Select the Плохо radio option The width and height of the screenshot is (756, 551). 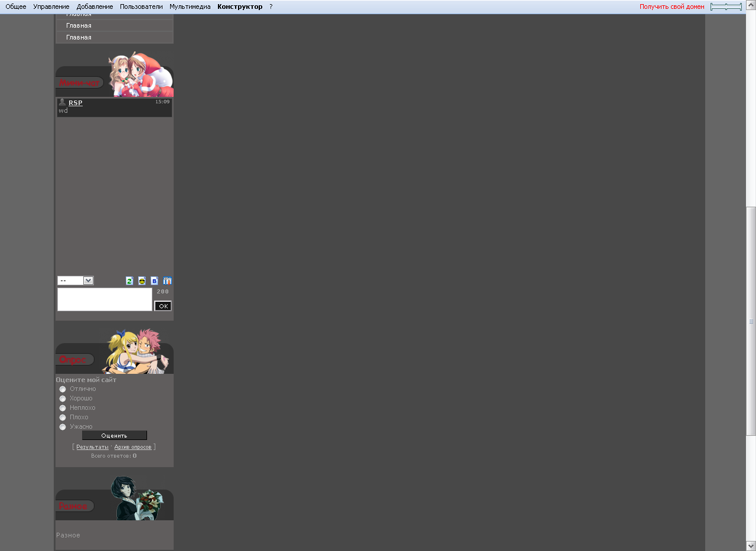point(63,418)
